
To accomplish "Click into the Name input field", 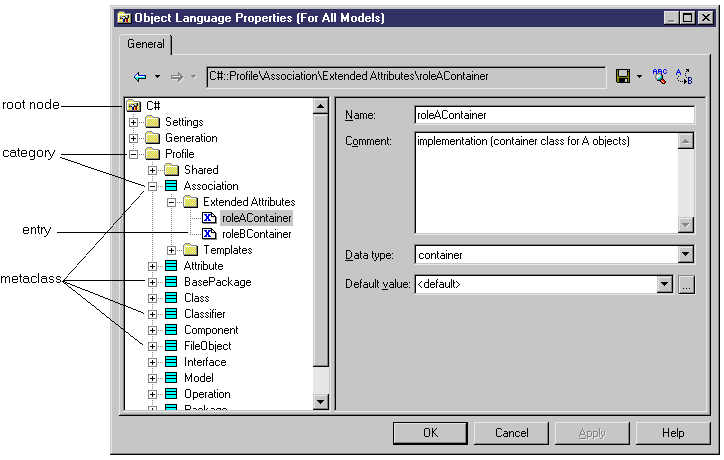I will pos(555,115).
